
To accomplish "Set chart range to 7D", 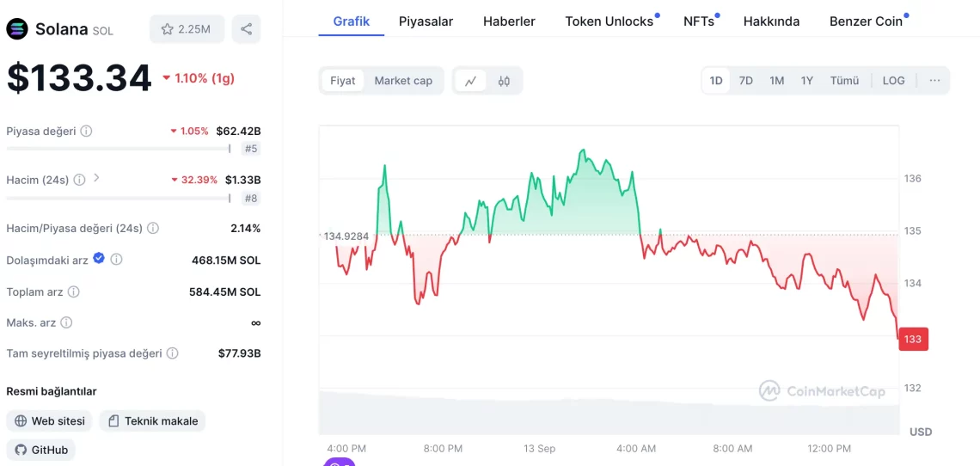I will (745, 81).
